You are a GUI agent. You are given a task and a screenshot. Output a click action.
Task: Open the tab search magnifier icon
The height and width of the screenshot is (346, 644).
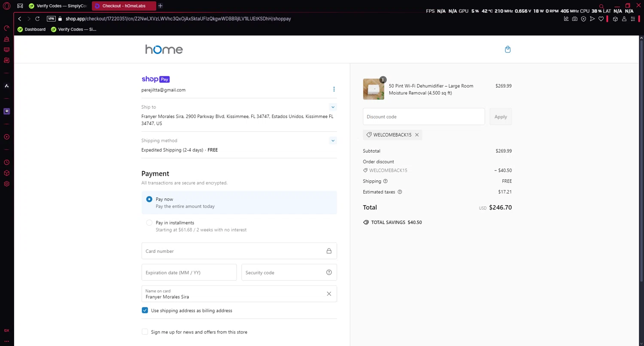coord(602,6)
